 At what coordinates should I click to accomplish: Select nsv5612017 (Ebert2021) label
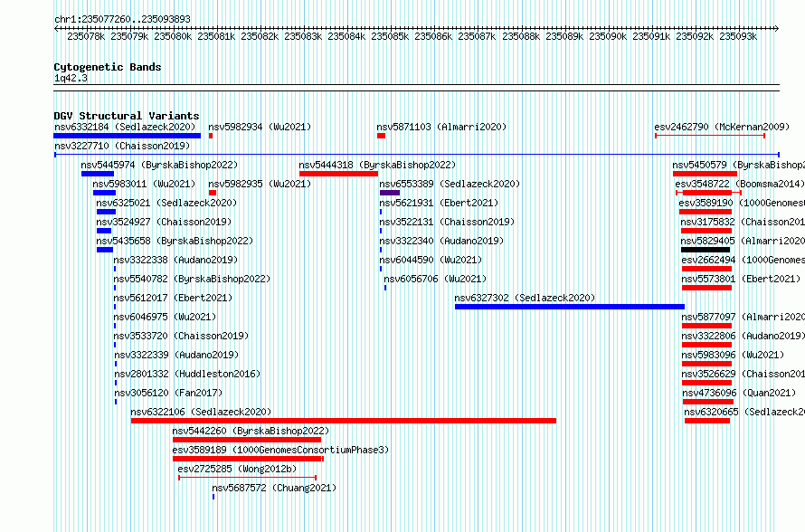173,298
